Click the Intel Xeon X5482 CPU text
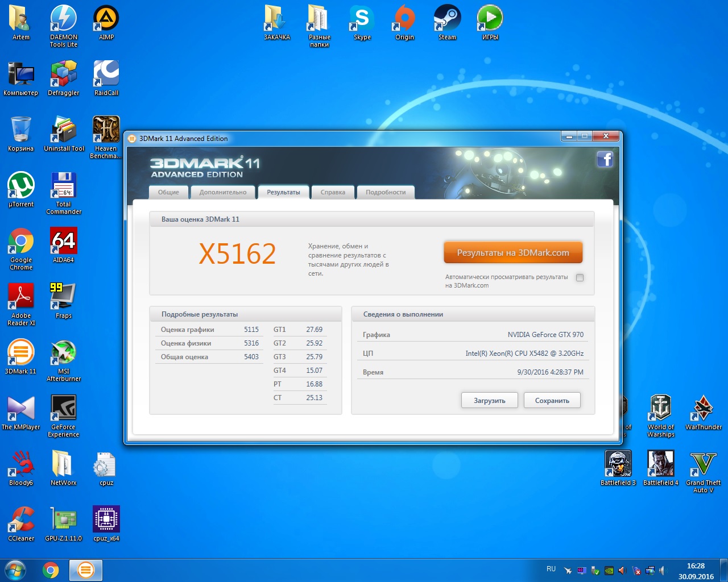 (x=524, y=354)
